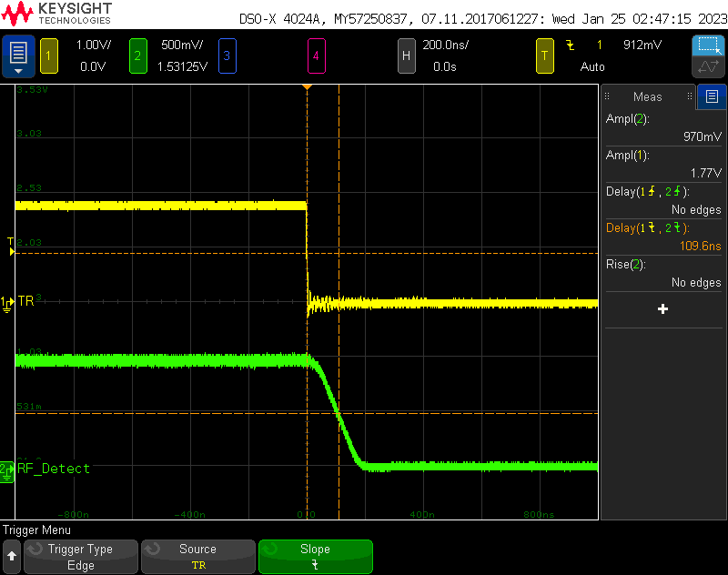The height and width of the screenshot is (575, 728).
Task: Click timebase 200.0ns/ value
Action: 445,45
